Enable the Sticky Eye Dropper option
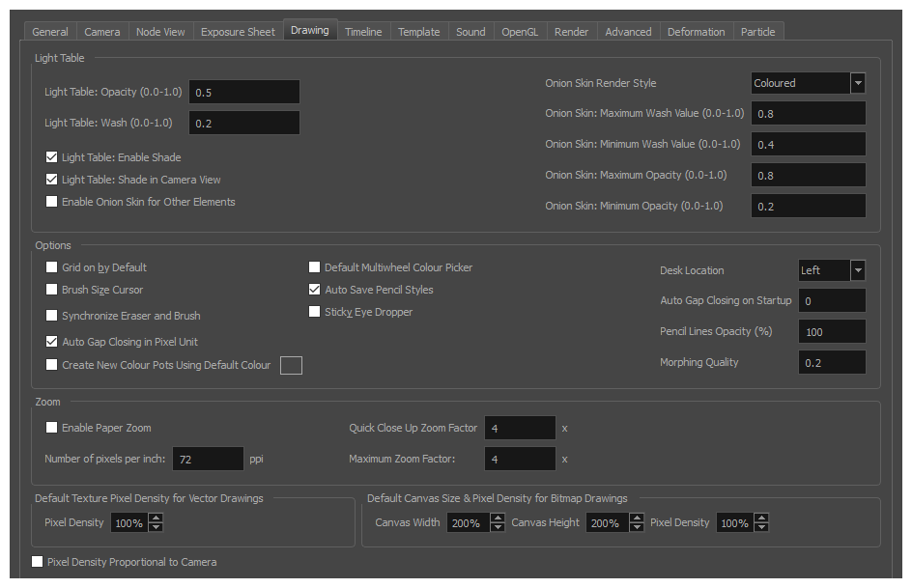The width and height of the screenshot is (912, 588). point(314,311)
